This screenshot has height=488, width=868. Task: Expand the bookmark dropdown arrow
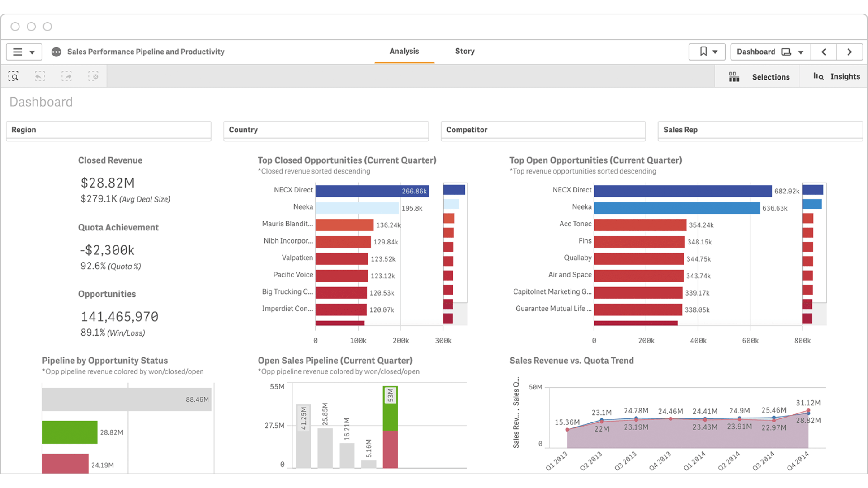[715, 52]
